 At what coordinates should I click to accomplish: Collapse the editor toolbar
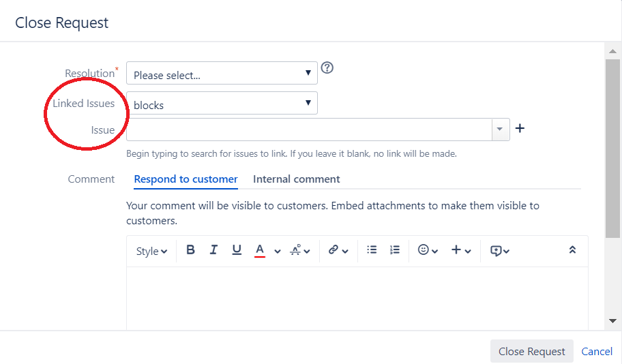(x=572, y=249)
